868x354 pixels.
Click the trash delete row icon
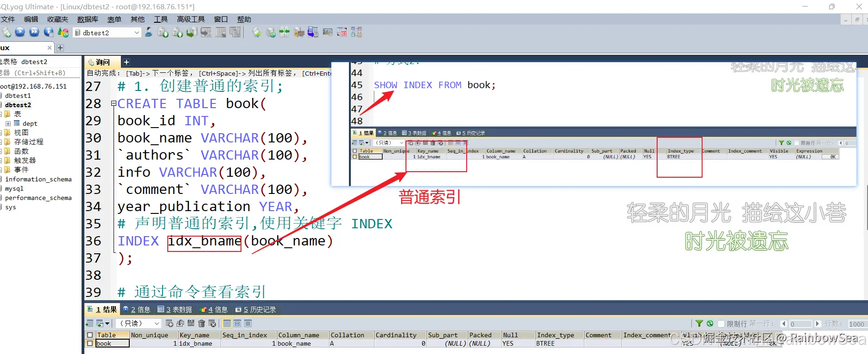(x=202, y=323)
